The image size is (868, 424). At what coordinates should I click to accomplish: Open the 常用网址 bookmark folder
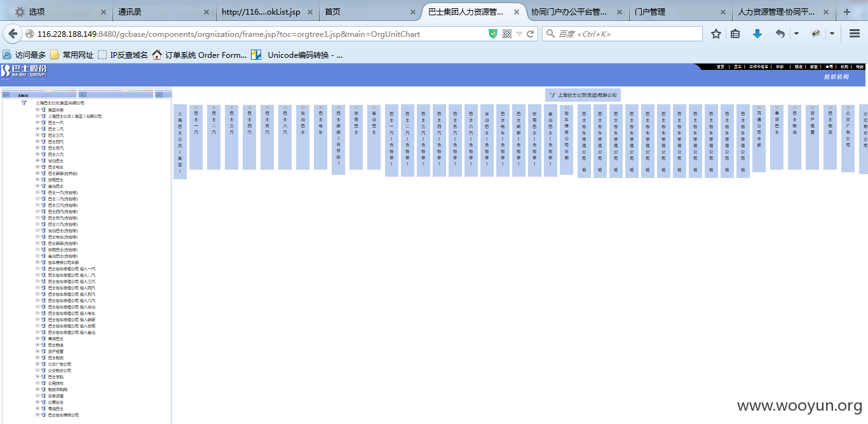click(71, 55)
